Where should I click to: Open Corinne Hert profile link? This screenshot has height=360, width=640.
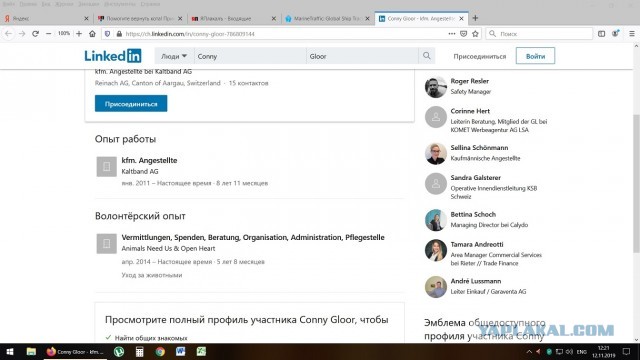(x=470, y=111)
